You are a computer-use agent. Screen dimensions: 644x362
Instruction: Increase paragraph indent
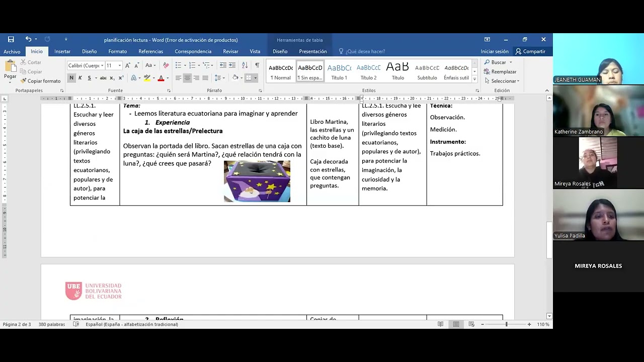(x=232, y=65)
